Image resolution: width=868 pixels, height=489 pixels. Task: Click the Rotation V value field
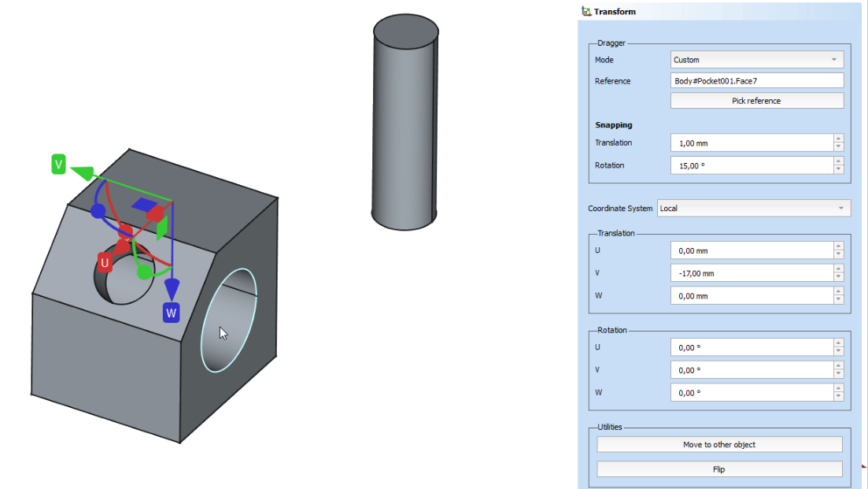752,370
